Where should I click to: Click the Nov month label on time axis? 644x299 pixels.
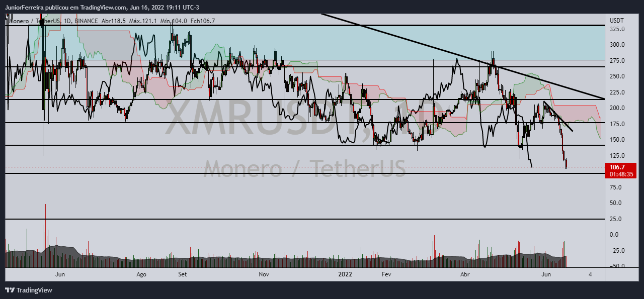263,274
